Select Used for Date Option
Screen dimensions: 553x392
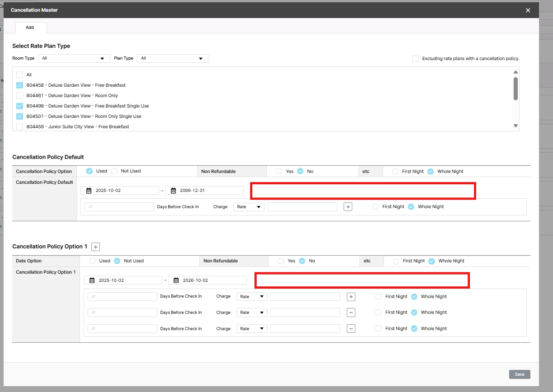pos(93,261)
